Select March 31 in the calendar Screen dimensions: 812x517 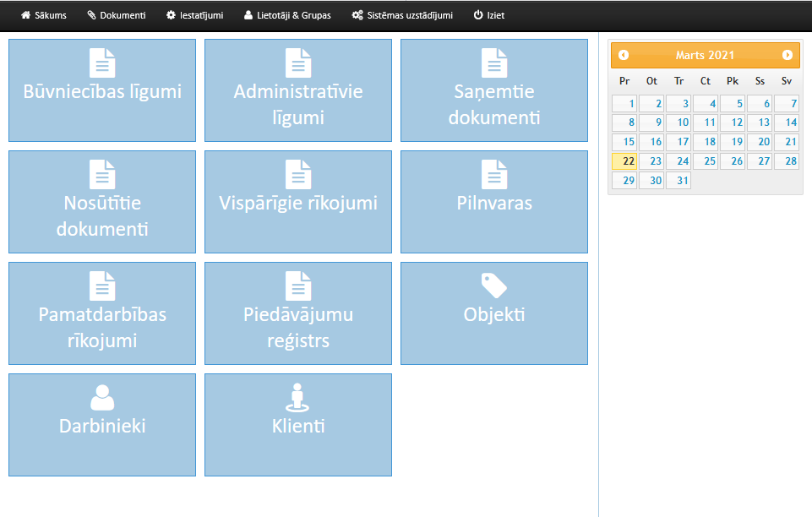[x=678, y=181]
